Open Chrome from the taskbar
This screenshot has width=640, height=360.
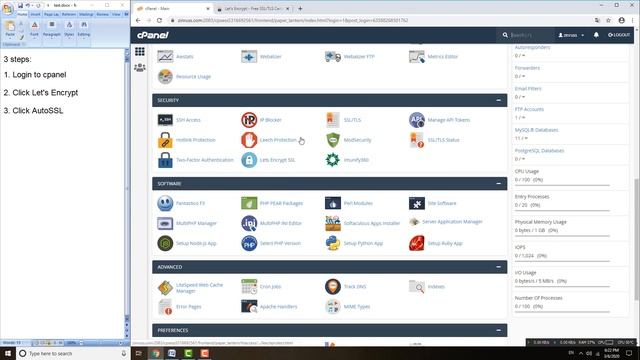coord(156,353)
